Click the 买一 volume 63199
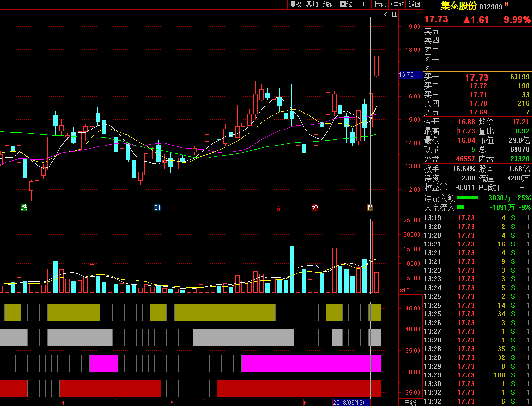The height and width of the screenshot is (406, 532). click(x=519, y=77)
